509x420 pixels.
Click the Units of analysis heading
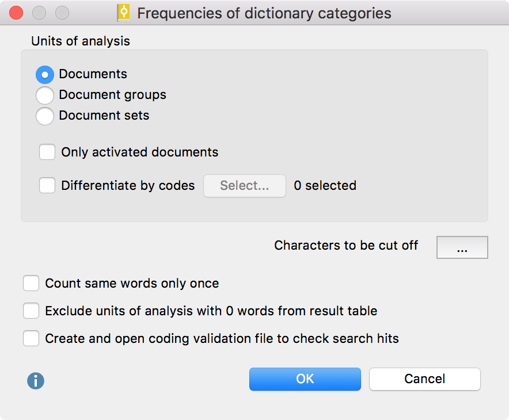pyautogui.click(x=81, y=41)
